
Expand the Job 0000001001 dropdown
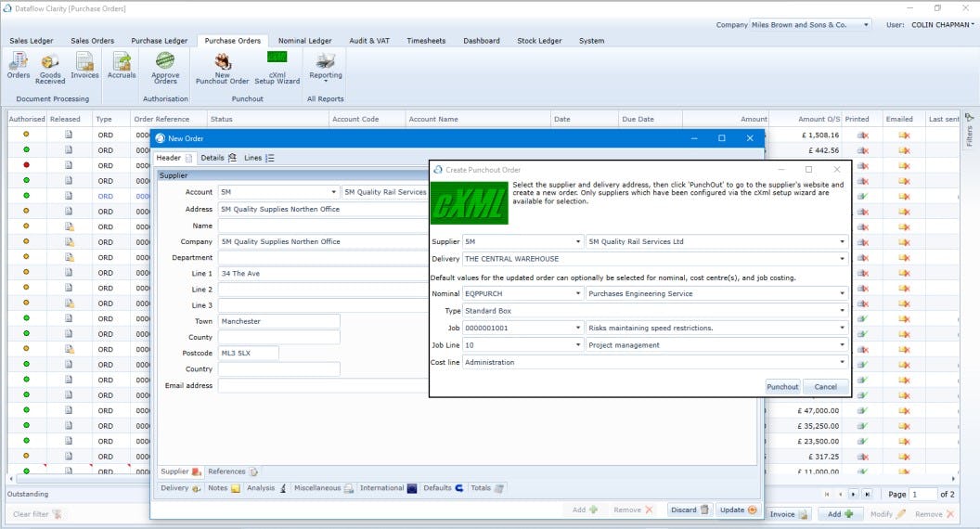point(577,328)
